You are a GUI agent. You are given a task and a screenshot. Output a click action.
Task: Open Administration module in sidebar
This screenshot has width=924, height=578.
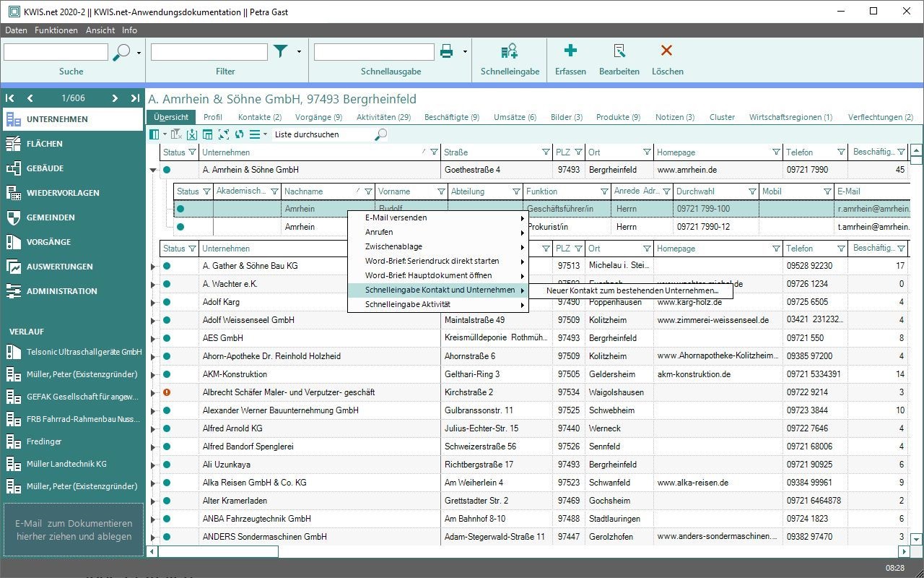tap(72, 291)
